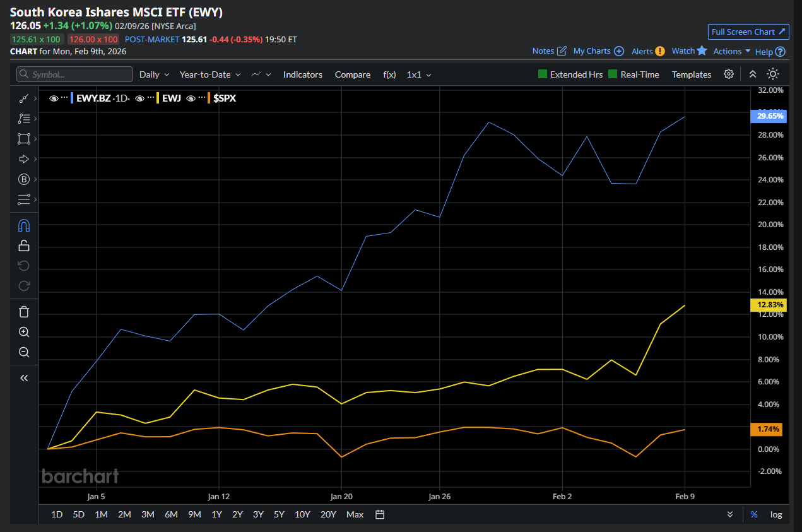802x532 pixels.
Task: Click the Symbol search input field
Action: pos(75,74)
